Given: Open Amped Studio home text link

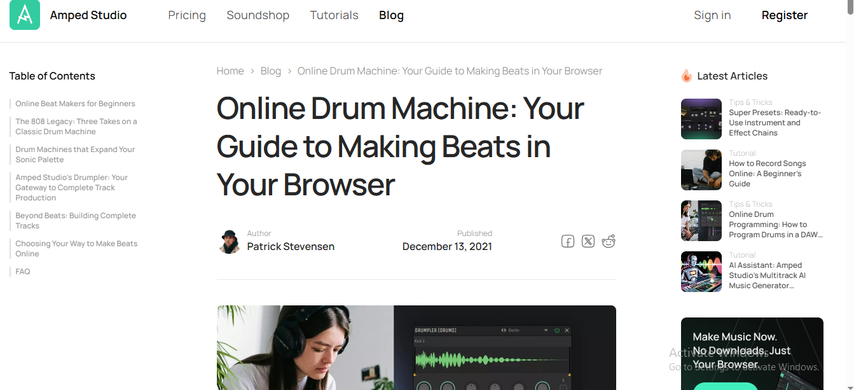Looking at the screenshot, I should pyautogui.click(x=88, y=15).
